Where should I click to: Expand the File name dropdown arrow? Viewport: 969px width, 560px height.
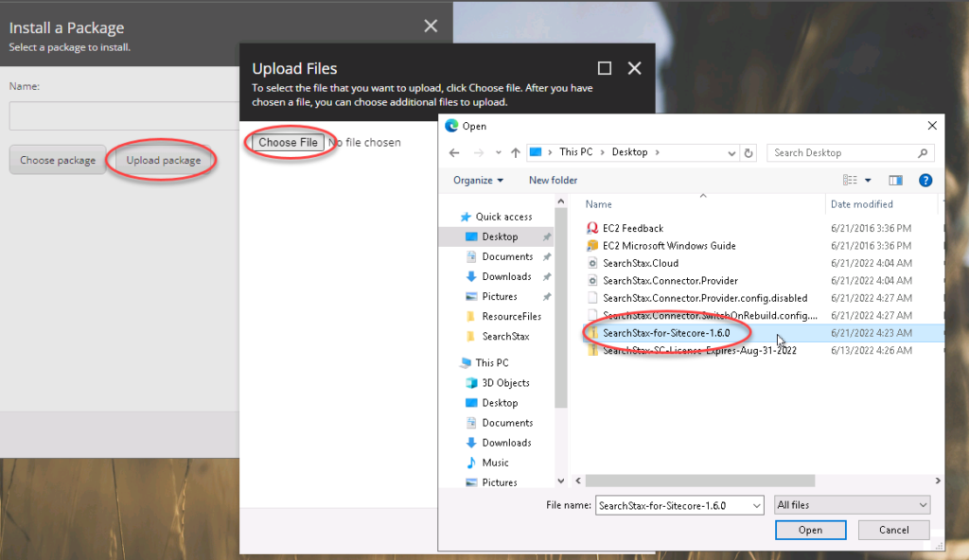(756, 505)
